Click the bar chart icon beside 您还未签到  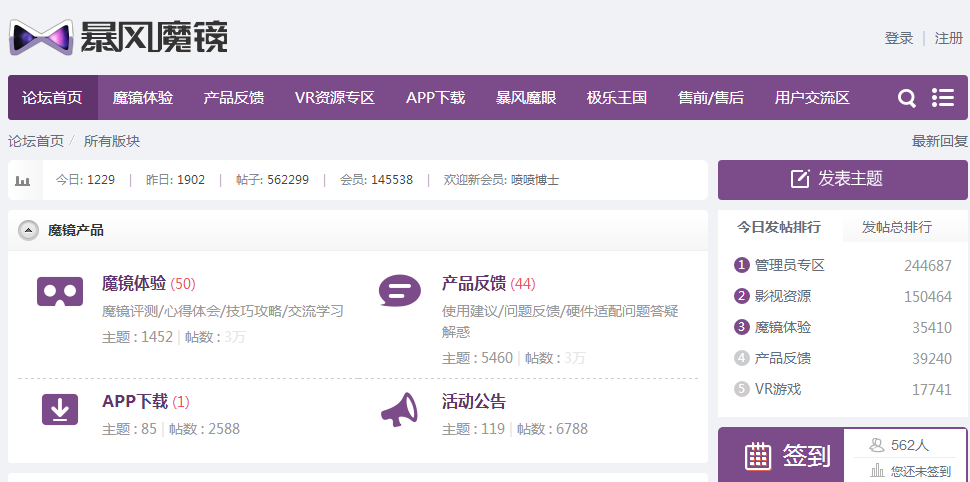[x=877, y=471]
